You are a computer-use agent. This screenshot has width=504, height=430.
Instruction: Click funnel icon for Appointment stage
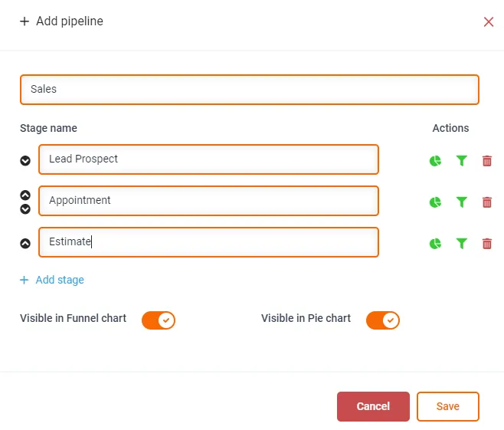(462, 202)
